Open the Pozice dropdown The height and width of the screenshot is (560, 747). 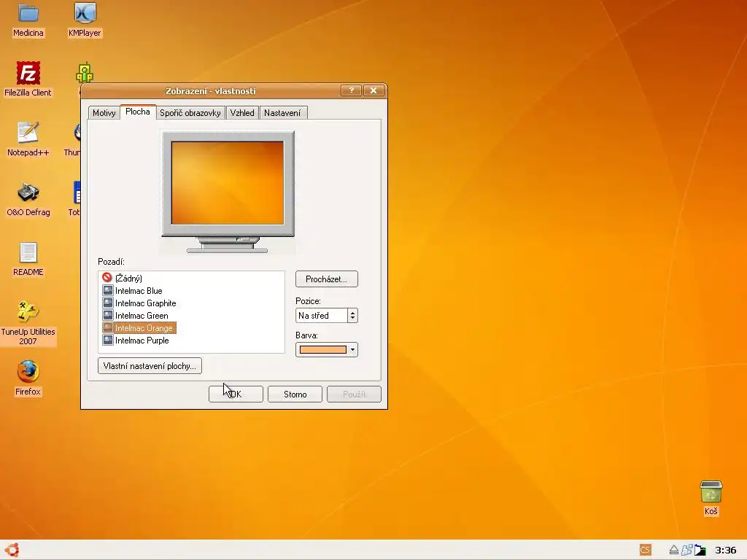(326, 315)
